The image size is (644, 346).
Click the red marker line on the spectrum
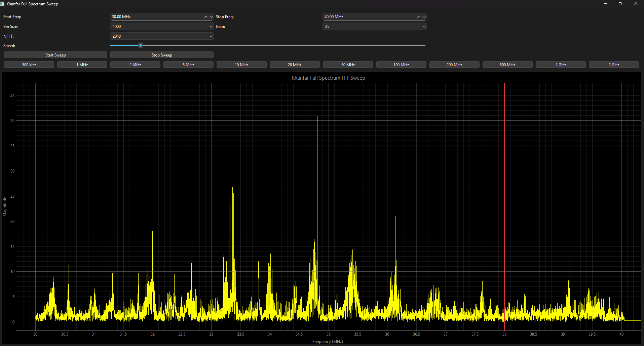[504, 202]
